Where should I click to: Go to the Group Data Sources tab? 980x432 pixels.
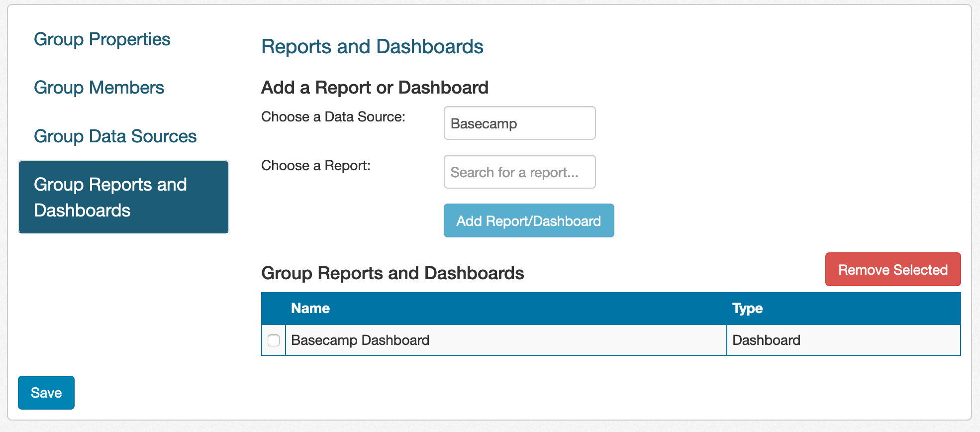115,136
